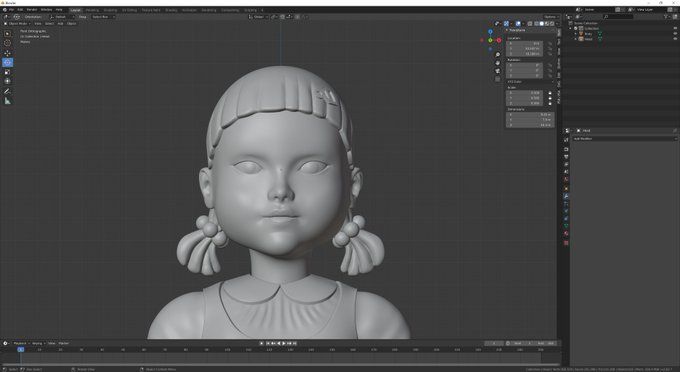Toggle the Scale Y lock icon

tap(550, 98)
